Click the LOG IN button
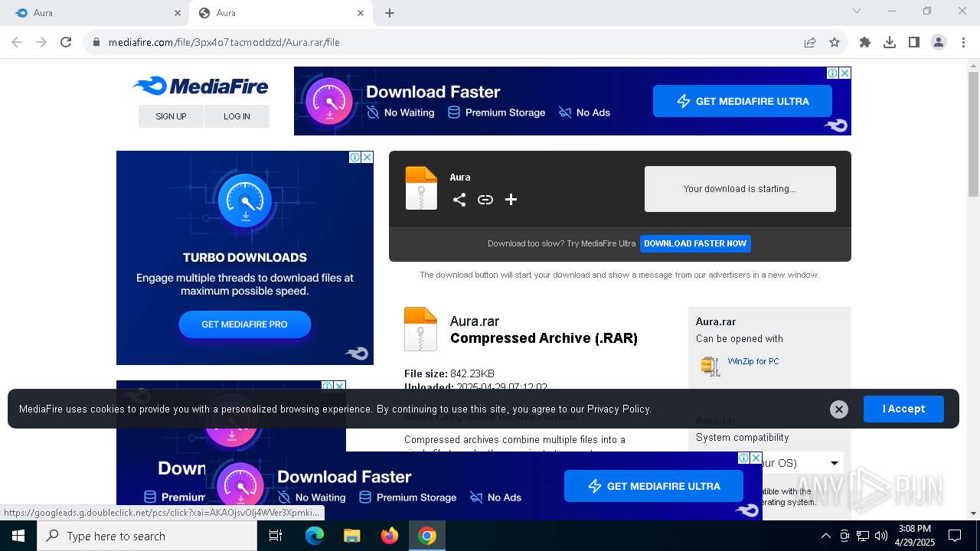 [x=237, y=116]
